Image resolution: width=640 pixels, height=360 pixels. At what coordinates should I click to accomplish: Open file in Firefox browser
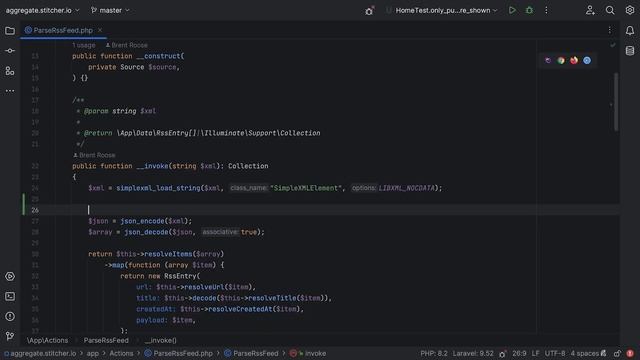[574, 60]
